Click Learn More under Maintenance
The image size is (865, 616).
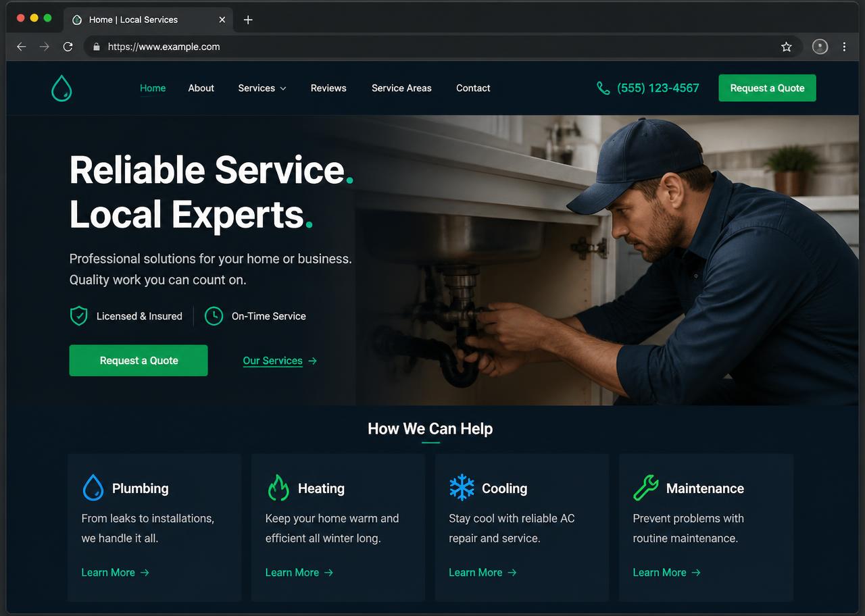click(x=667, y=573)
